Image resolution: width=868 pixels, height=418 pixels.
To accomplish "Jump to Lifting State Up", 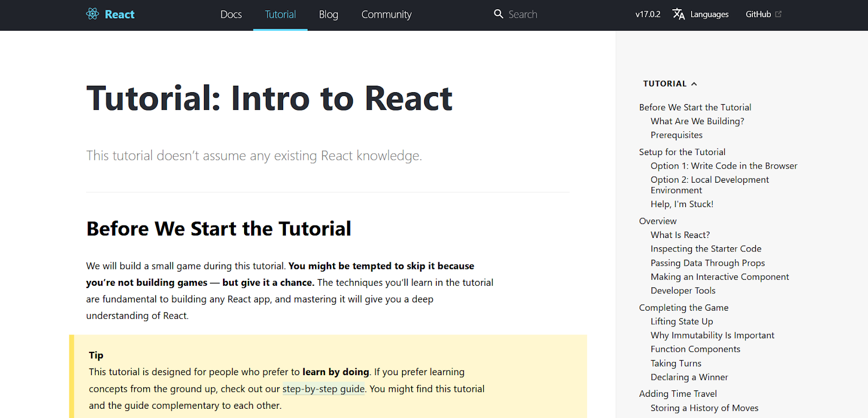I will point(682,321).
